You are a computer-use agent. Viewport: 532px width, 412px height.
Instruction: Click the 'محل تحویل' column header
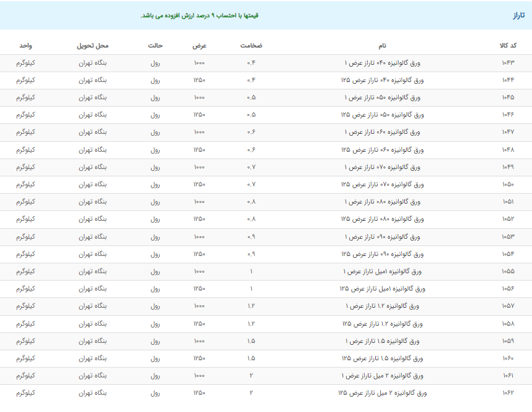point(93,46)
